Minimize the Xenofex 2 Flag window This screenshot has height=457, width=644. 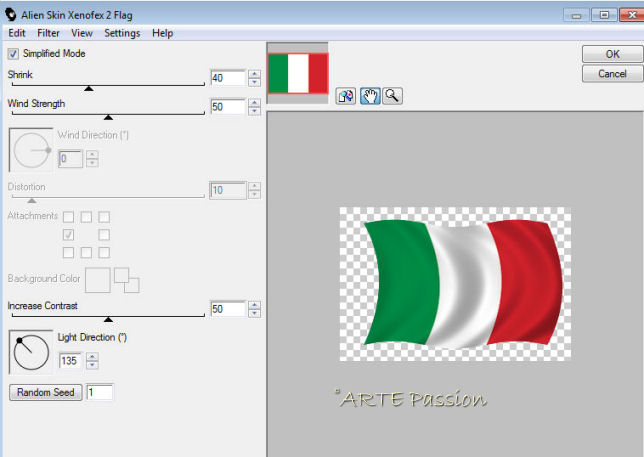click(576, 15)
